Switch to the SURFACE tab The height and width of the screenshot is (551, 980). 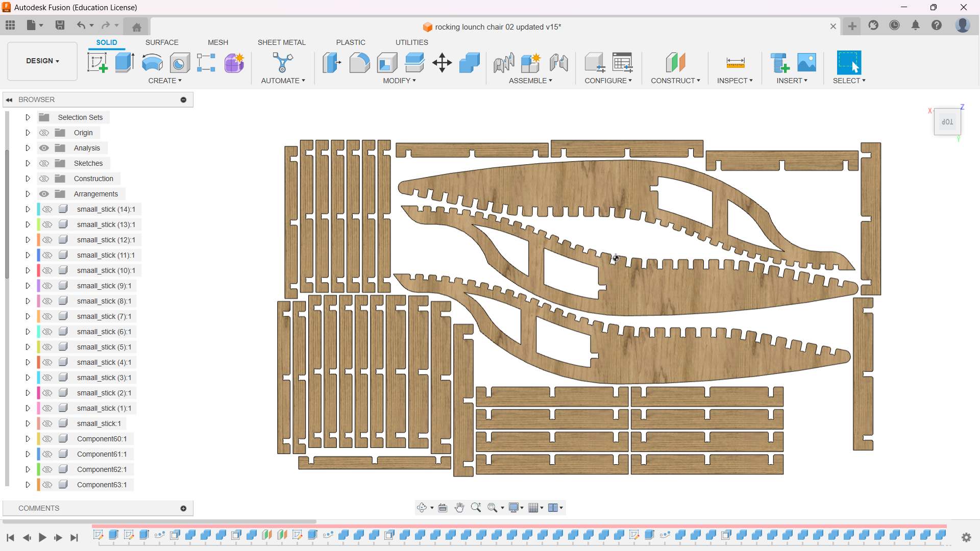click(x=161, y=42)
